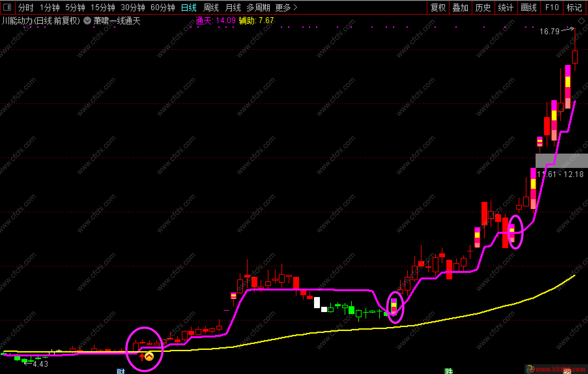Viewport: 588px width, 374px height.
Task: Click the 标记 mark button
Action: pos(574,7)
